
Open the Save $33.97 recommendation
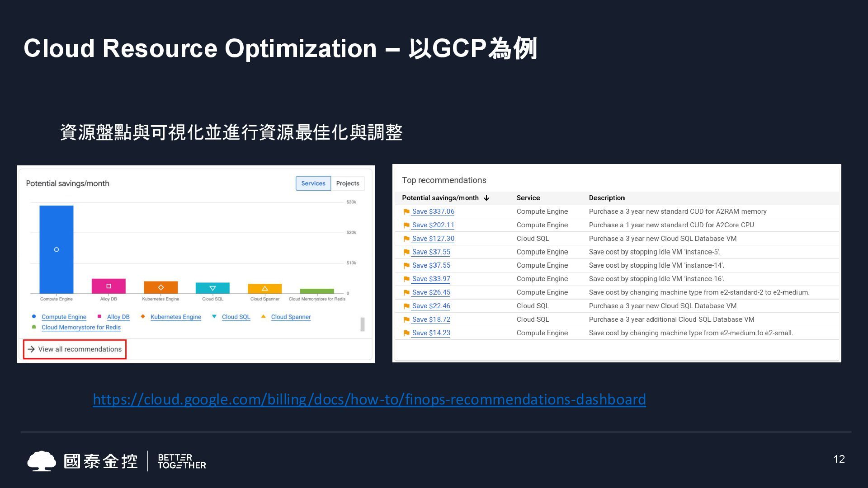pos(431,279)
